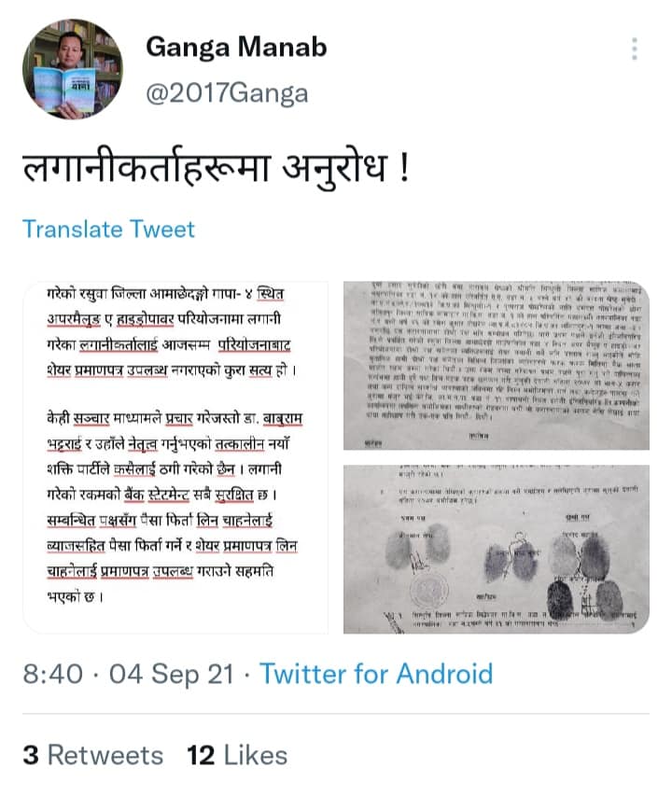
Task: Click the round stamp seal in bottom-right photo
Action: click(x=429, y=590)
